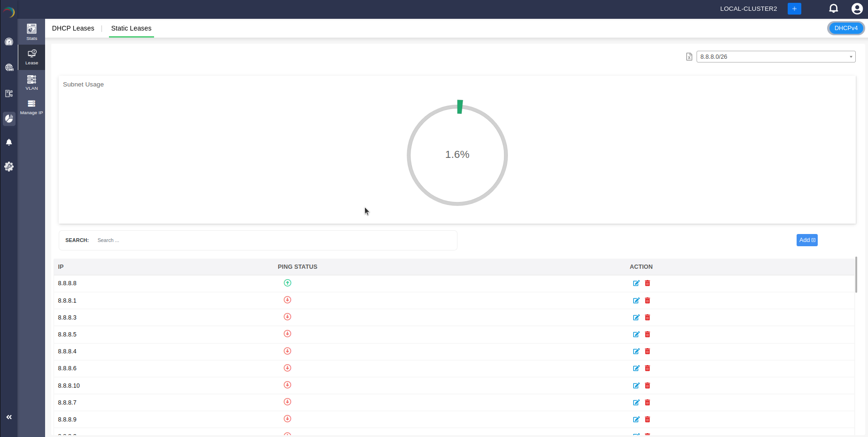
Task: Click inside the Search field
Action: (x=235, y=240)
